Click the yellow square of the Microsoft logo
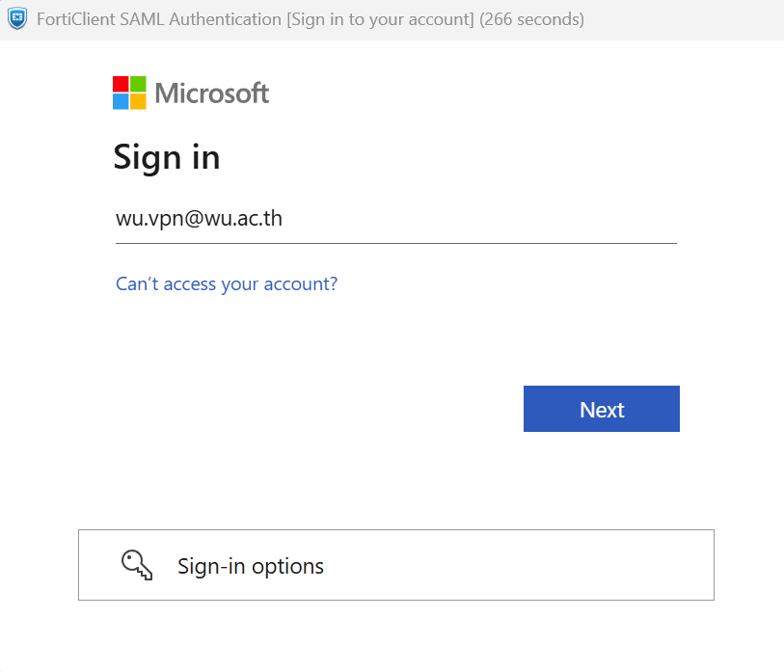This screenshot has width=784, height=672. point(138,101)
